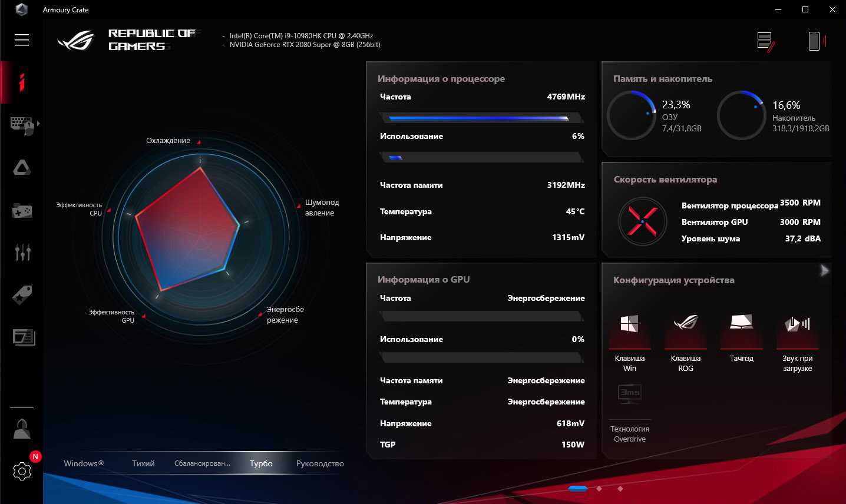The height and width of the screenshot is (504, 846).
Task: Open the Aura Sync triangle icon
Action: coord(22,168)
